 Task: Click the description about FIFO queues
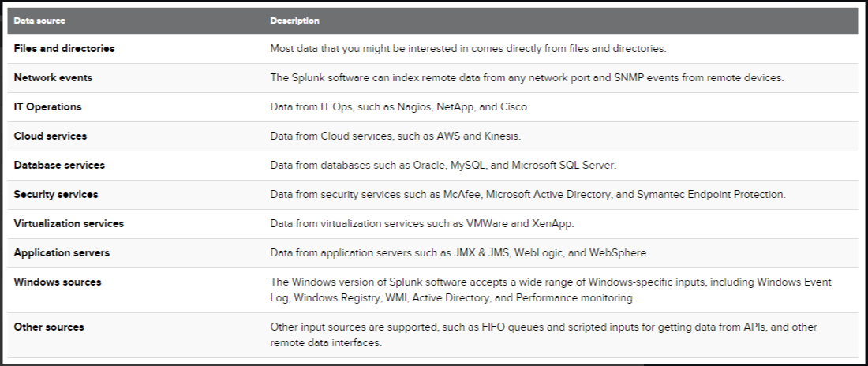click(x=544, y=335)
